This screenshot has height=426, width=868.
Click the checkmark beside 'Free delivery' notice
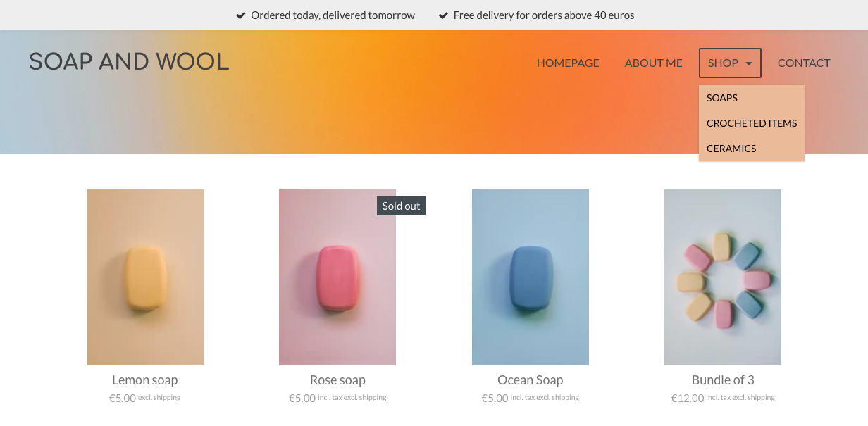[443, 15]
